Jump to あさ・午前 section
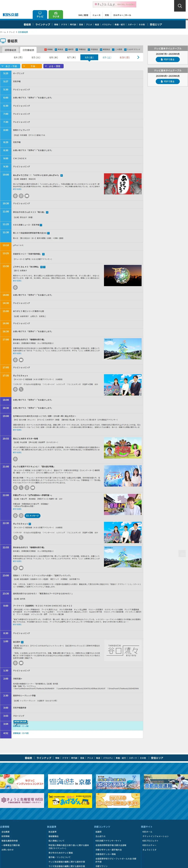Screen dimensions: 188x868 10,66
